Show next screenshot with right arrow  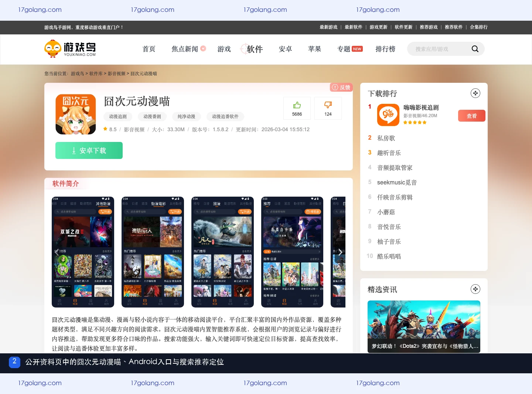(x=340, y=252)
